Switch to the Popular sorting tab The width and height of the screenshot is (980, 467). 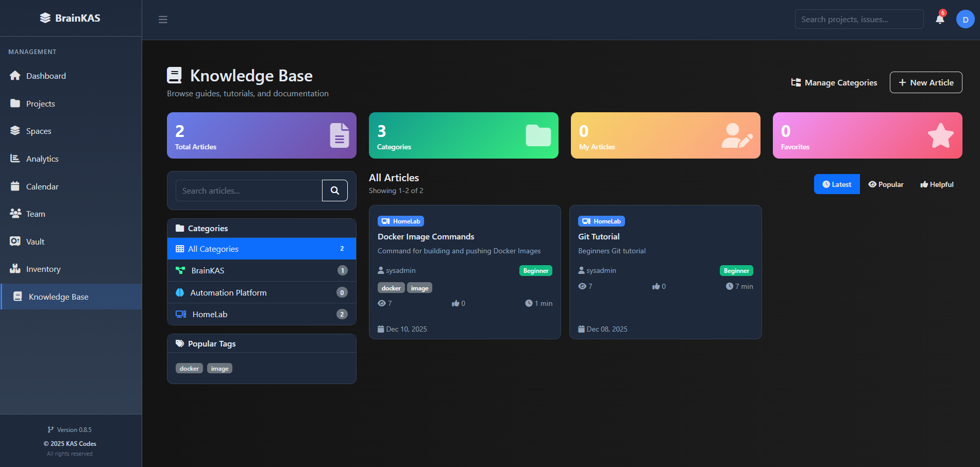click(x=886, y=184)
